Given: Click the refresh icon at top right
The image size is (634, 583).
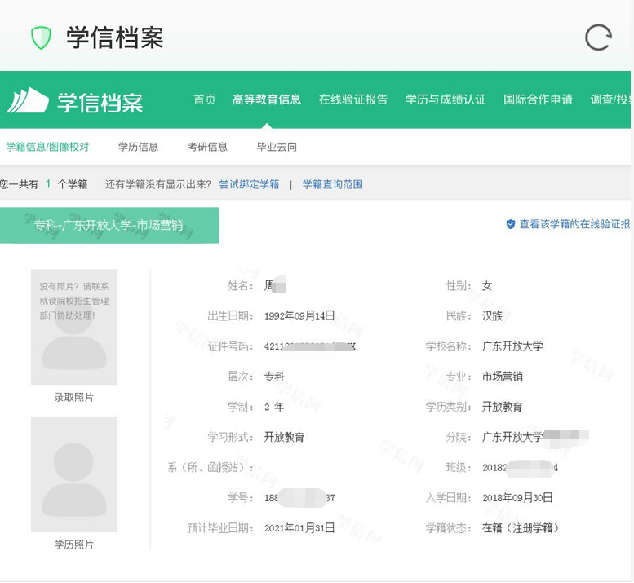Looking at the screenshot, I should click(597, 38).
